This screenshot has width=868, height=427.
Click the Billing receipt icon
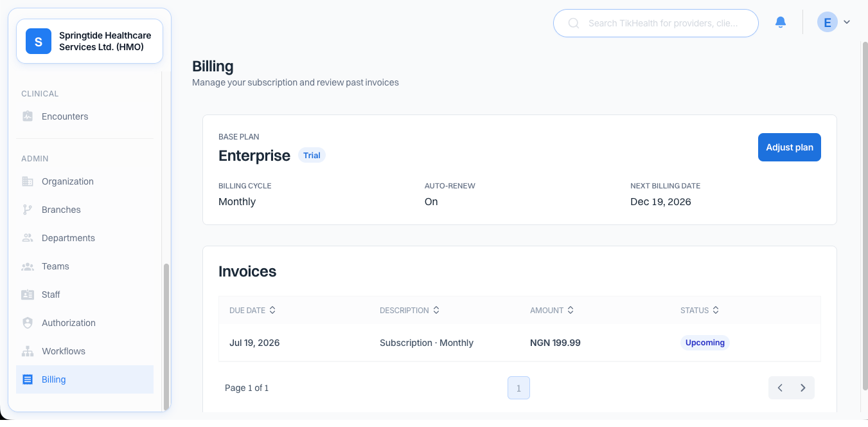pyautogui.click(x=28, y=379)
